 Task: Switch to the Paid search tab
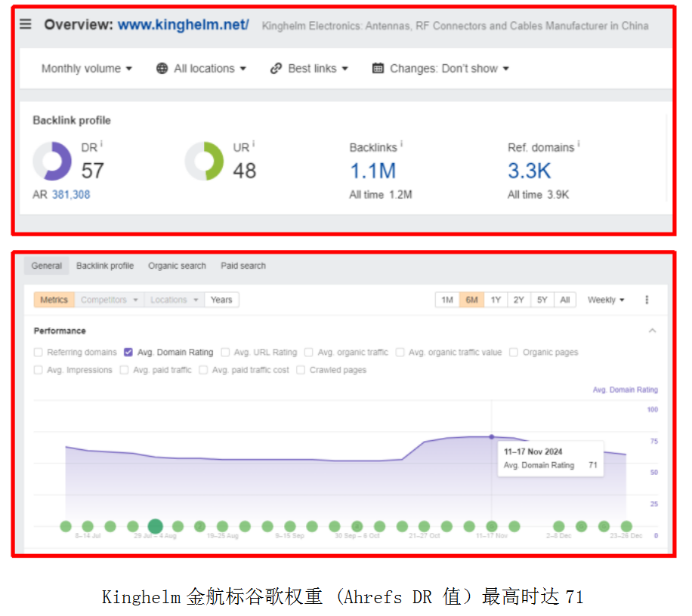pos(243,266)
